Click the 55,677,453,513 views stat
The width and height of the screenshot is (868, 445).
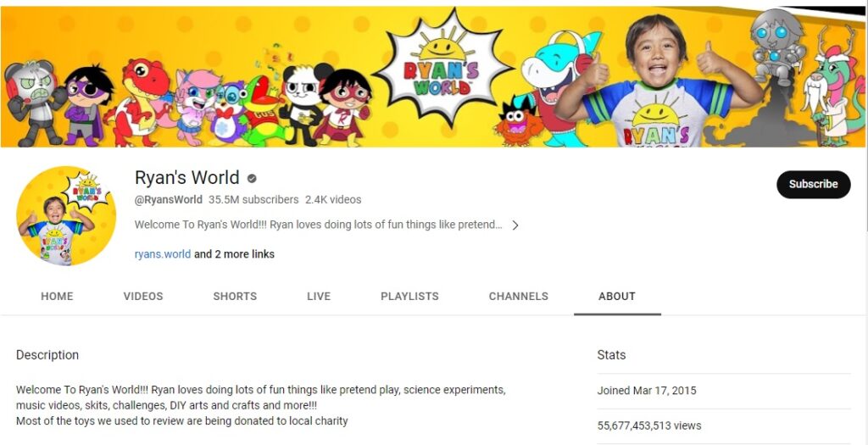pyautogui.click(x=649, y=426)
